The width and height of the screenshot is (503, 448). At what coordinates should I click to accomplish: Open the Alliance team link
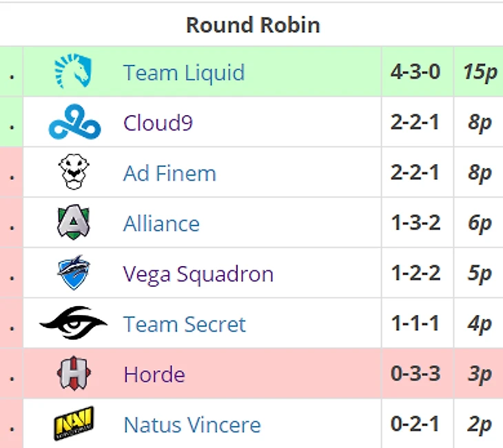161,224
